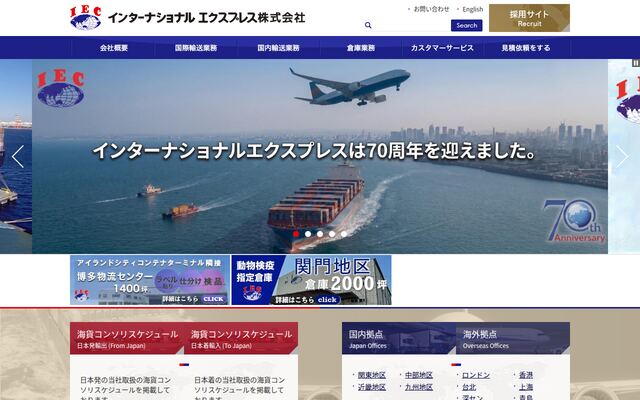Open the 台北 office link

point(469,387)
